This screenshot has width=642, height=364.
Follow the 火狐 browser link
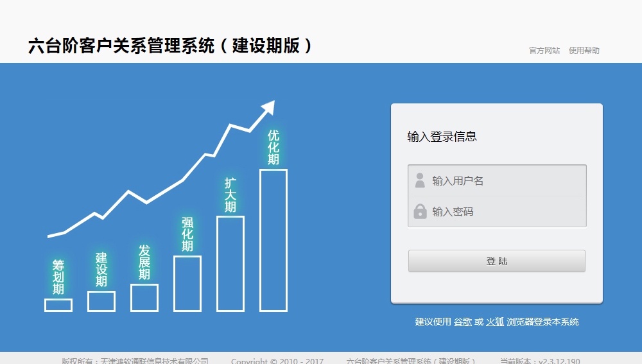click(x=494, y=322)
